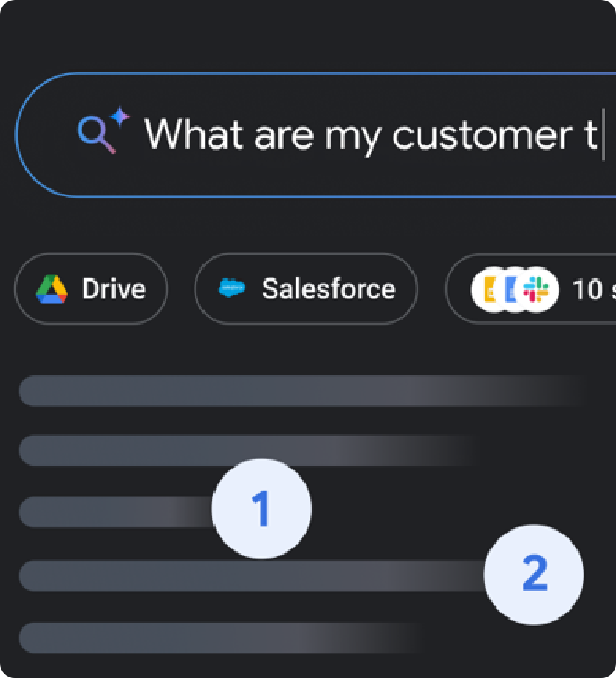This screenshot has width=616, height=678.
Task: Click the blue app icon in sources chip
Action: click(x=510, y=290)
